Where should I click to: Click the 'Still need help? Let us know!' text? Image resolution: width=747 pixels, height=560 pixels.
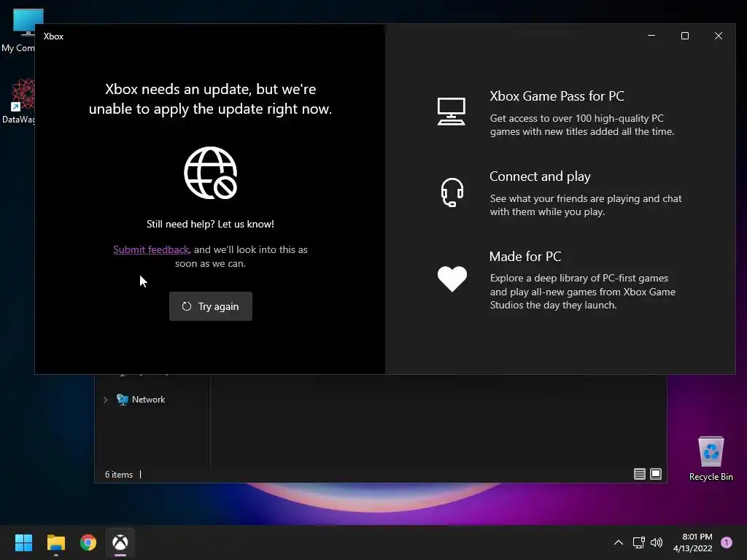pyautogui.click(x=210, y=225)
